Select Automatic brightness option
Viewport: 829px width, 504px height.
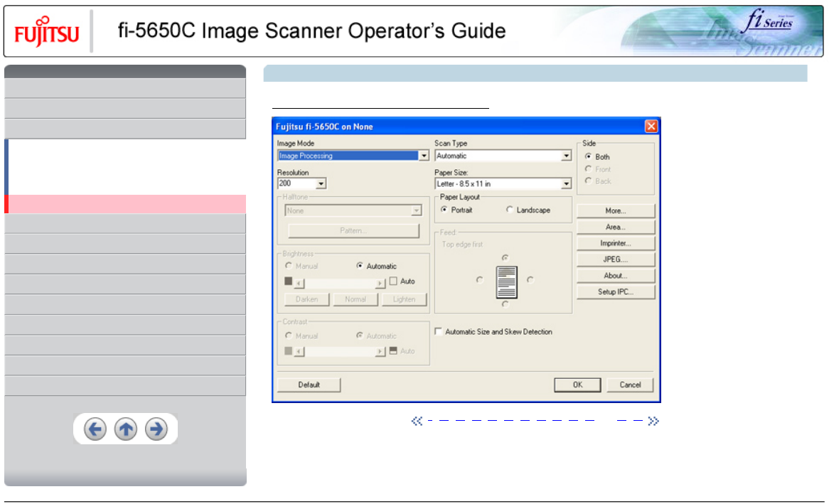pos(360,265)
